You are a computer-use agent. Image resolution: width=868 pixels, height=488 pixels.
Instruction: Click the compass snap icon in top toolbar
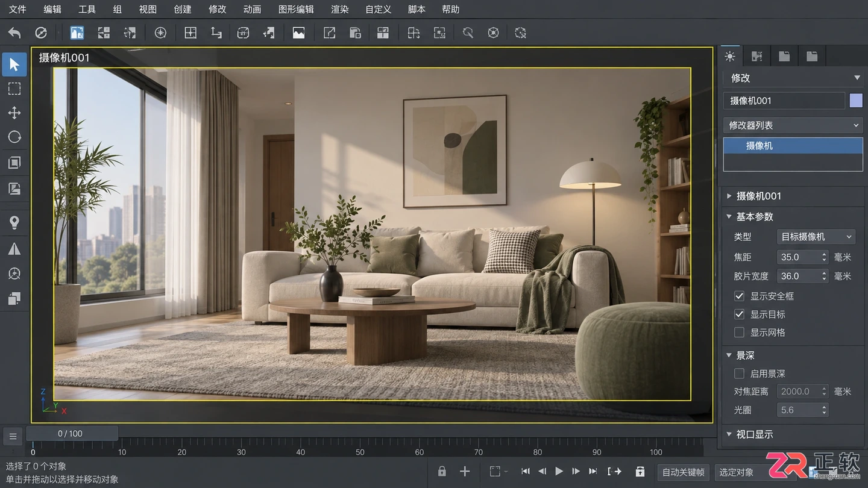[160, 33]
